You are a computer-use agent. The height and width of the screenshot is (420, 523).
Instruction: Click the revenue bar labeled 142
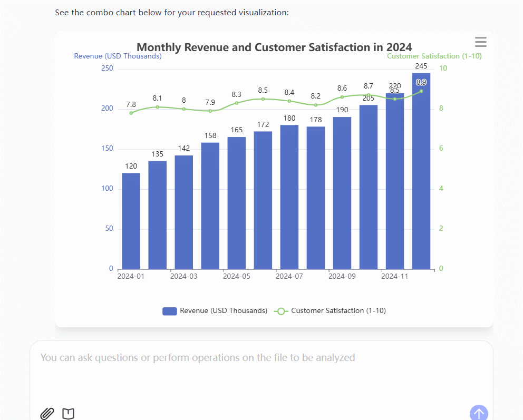point(184,213)
